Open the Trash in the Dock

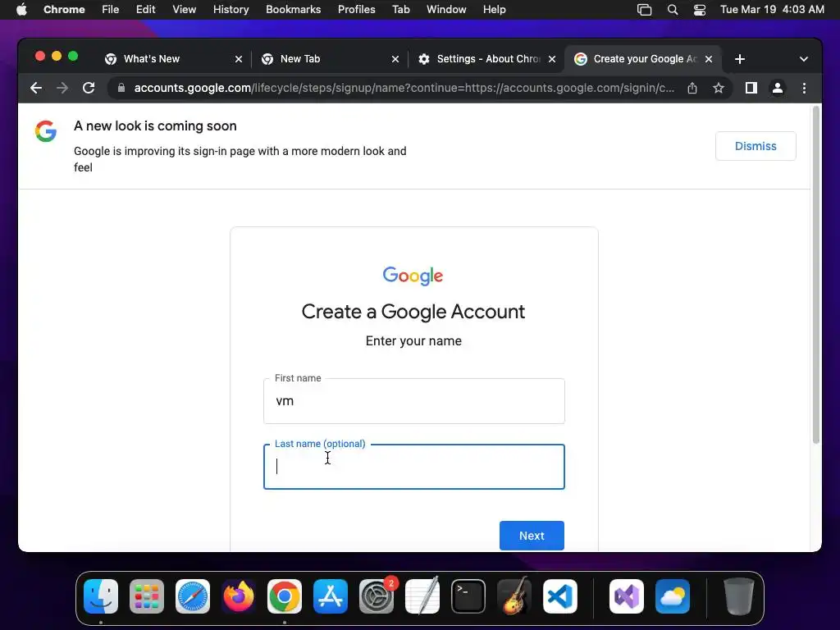point(739,596)
